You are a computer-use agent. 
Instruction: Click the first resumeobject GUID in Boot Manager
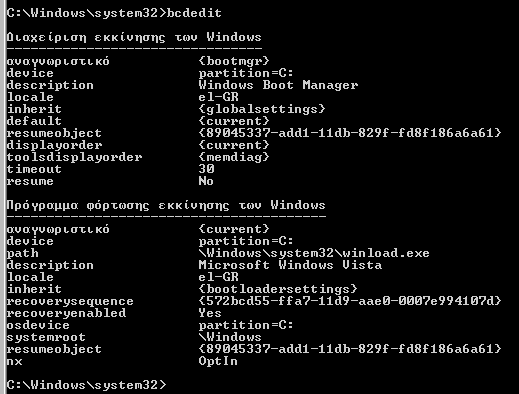[x=350, y=133]
